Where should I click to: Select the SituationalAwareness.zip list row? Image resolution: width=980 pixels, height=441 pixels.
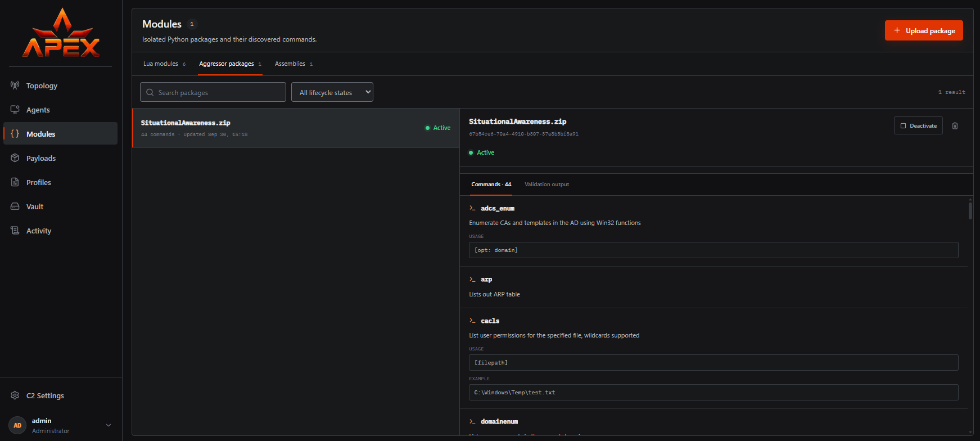pos(296,128)
